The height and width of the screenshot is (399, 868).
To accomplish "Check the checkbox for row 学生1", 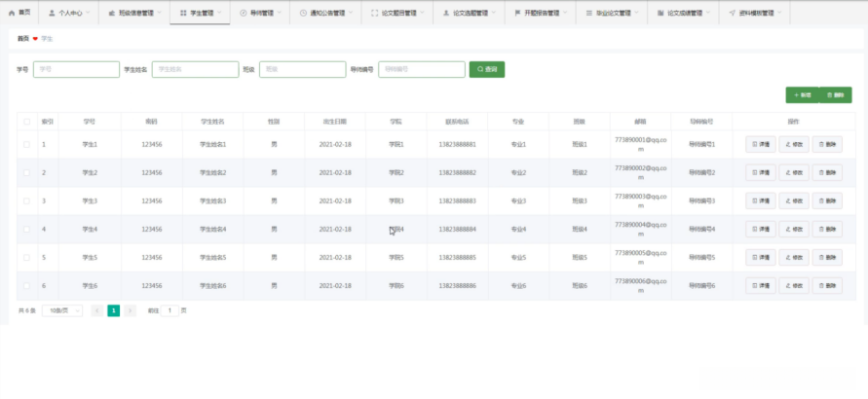I will [x=26, y=144].
